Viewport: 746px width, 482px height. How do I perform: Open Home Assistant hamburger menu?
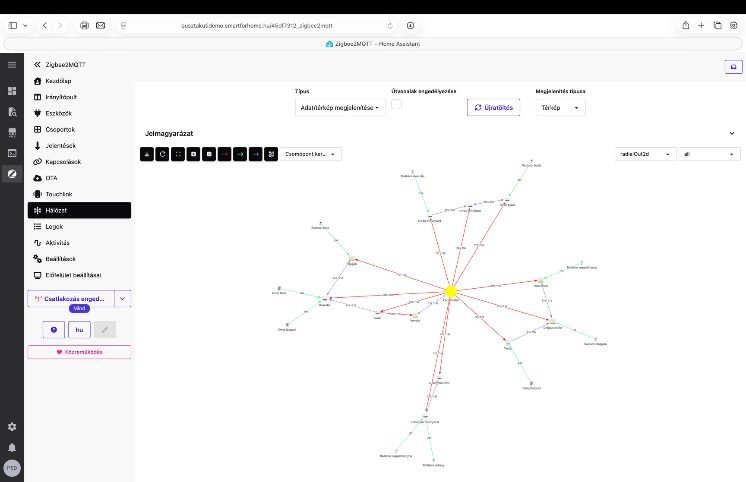(12, 65)
